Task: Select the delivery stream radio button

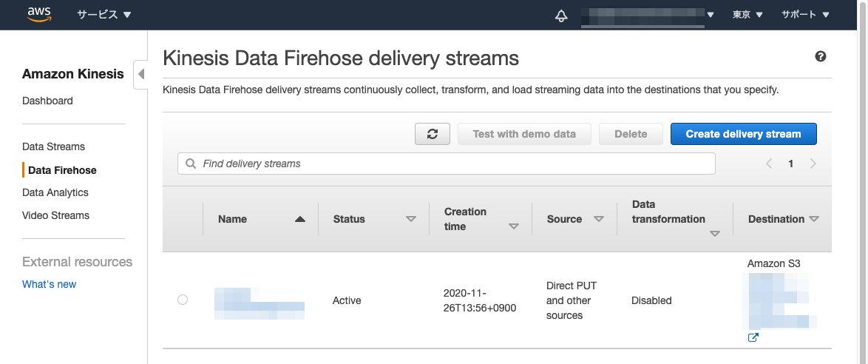Action: 183,300
